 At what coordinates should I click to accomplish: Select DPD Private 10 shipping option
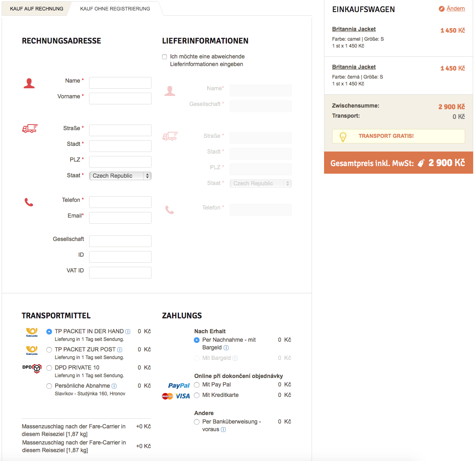[x=49, y=368]
